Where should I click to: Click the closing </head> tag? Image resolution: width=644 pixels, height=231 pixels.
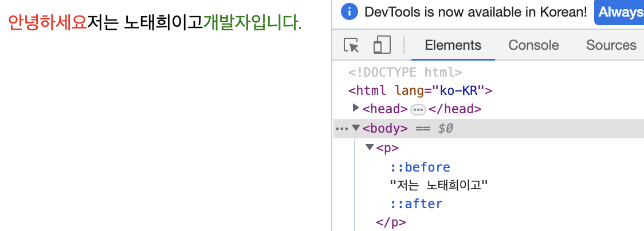[x=455, y=109]
